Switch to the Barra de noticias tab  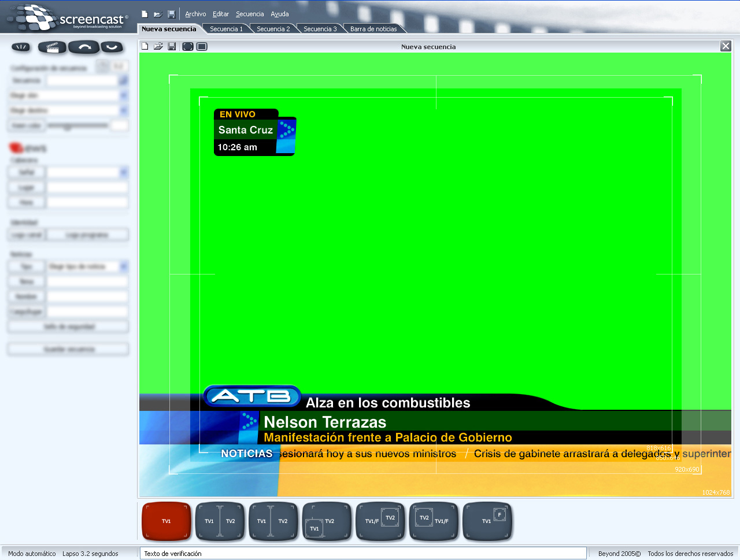(373, 29)
